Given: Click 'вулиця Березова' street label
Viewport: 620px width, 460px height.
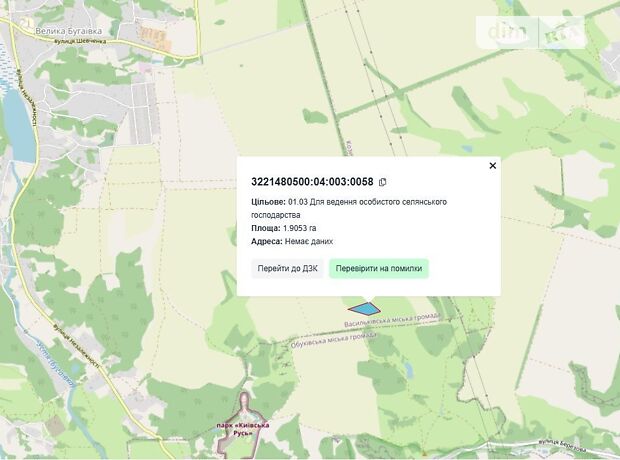Looking at the screenshot, I should pyautogui.click(x=561, y=445).
